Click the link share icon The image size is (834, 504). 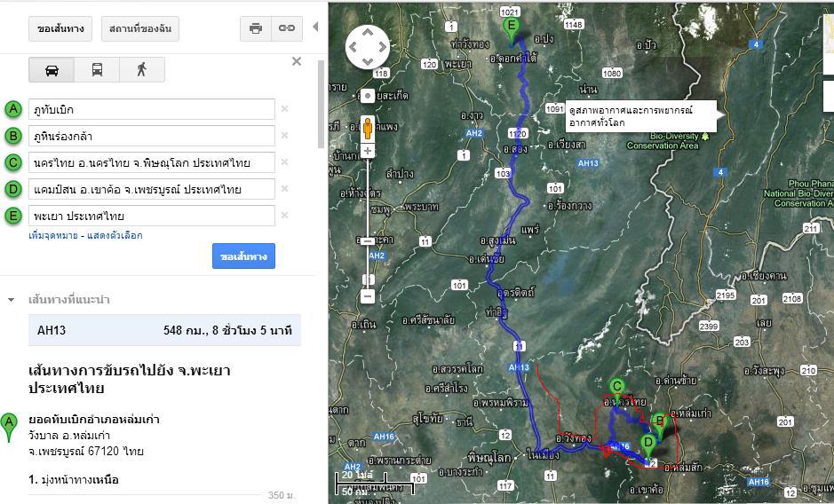(x=286, y=28)
